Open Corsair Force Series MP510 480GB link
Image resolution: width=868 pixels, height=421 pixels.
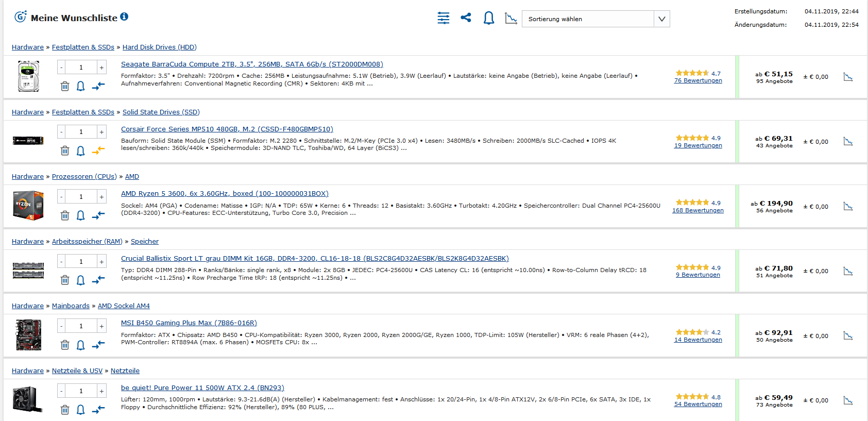tap(227, 129)
